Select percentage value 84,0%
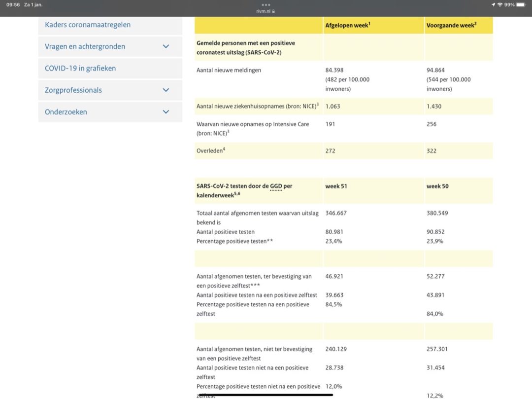Image resolution: width=532 pixels, height=399 pixels. tap(435, 314)
